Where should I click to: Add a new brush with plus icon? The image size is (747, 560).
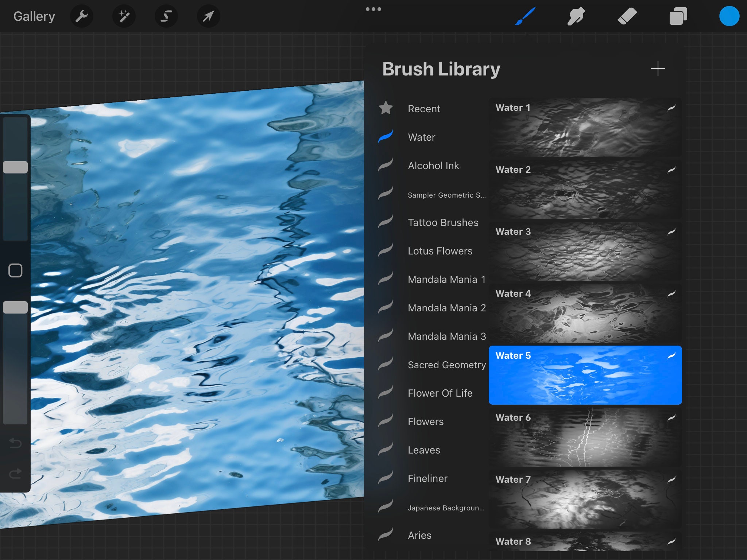click(658, 69)
